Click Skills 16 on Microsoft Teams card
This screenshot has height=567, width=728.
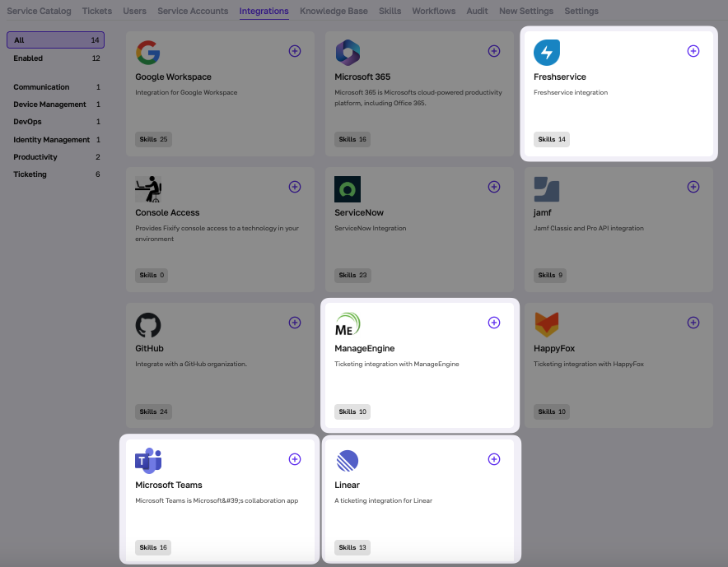152,547
